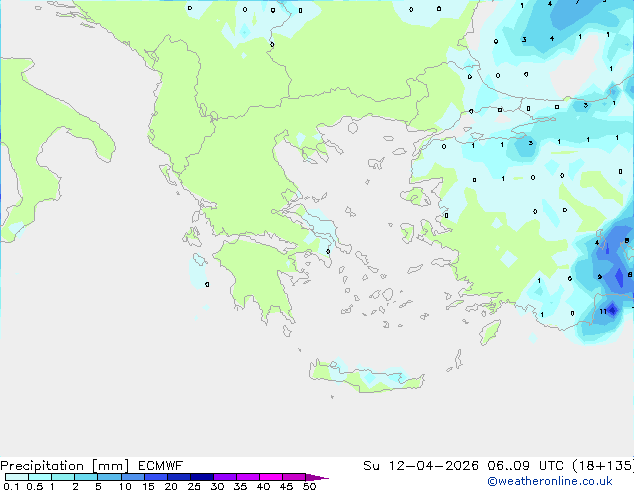This screenshot has height=490, width=634.
Task: Pick the 15–20 mm legend swatch
Action: (x=155, y=477)
